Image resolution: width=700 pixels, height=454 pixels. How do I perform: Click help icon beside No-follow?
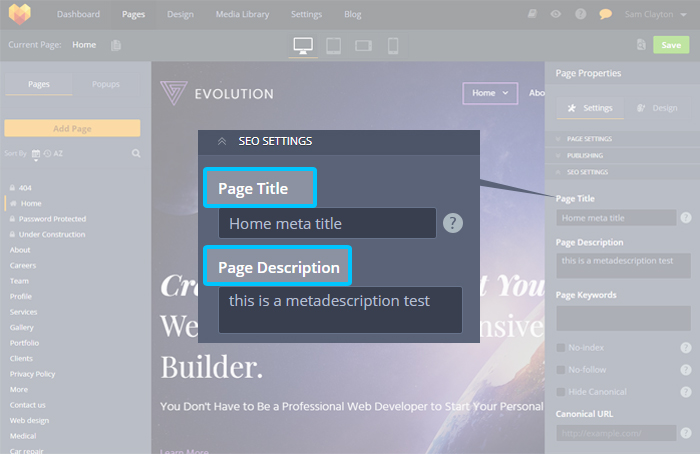[x=686, y=370]
